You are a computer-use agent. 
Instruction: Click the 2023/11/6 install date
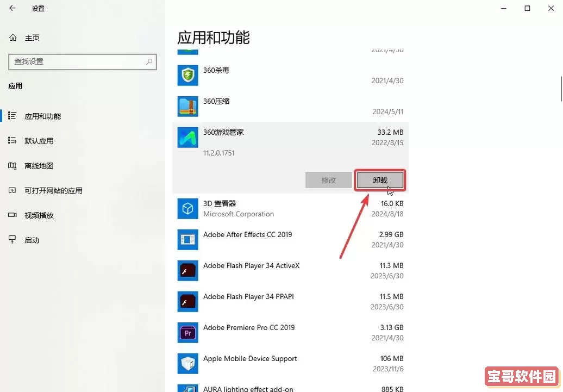pos(388,369)
